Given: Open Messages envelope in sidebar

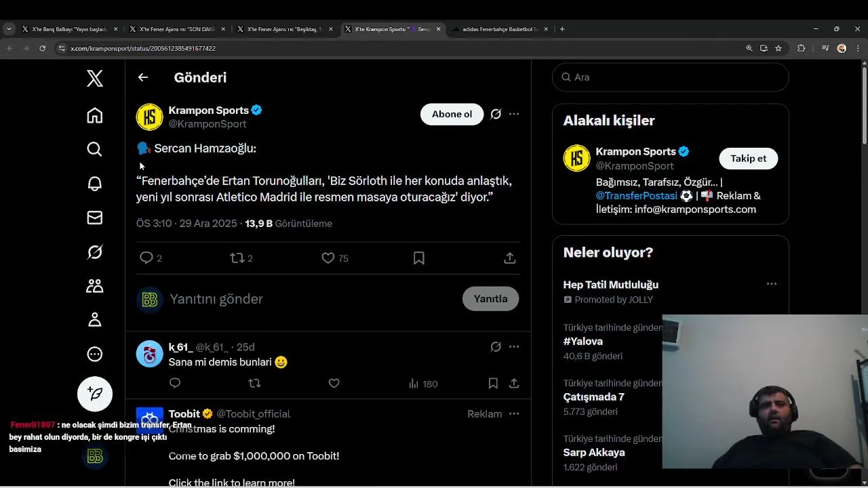Looking at the screenshot, I should click(x=95, y=218).
